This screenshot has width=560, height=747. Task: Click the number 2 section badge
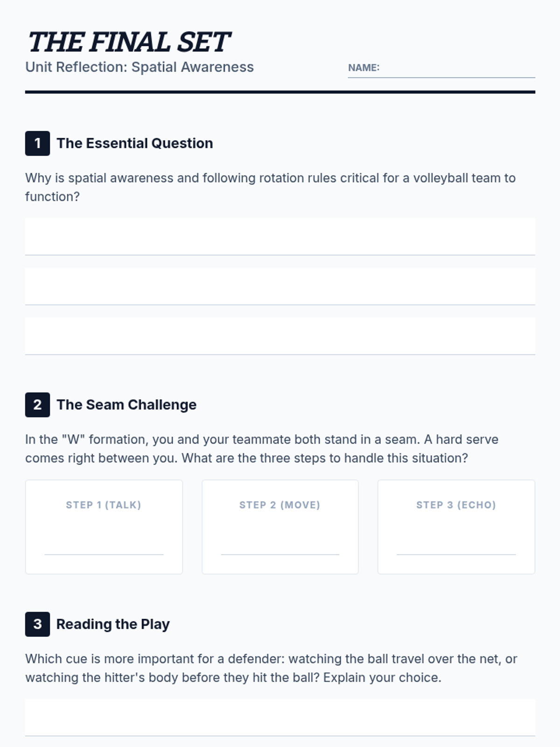point(37,405)
